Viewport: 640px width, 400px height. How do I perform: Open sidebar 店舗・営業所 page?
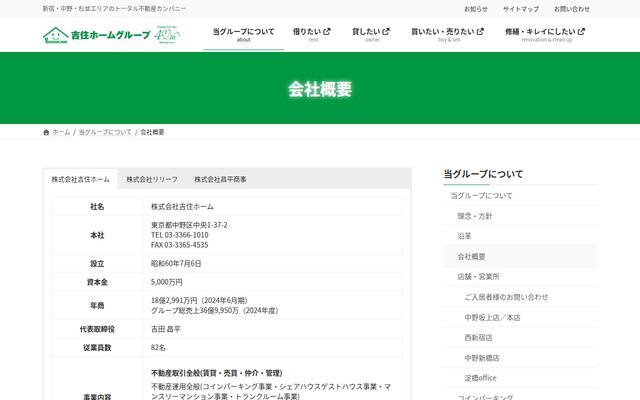click(x=520, y=276)
